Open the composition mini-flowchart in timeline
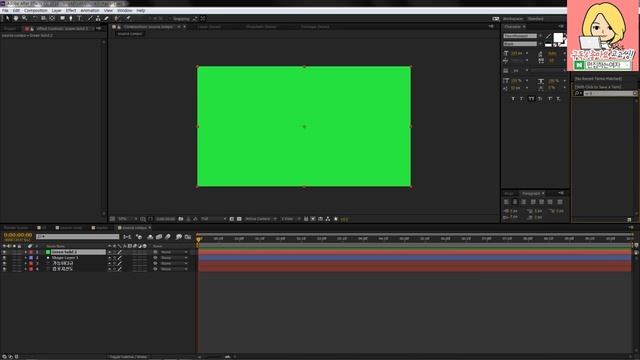Screen dimensions: 640x360 [x=127, y=237]
